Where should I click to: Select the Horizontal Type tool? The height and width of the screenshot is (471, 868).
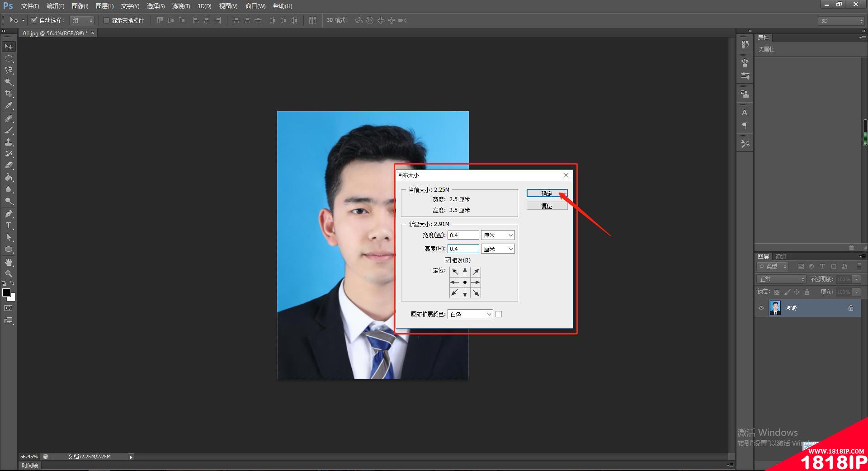click(x=9, y=226)
